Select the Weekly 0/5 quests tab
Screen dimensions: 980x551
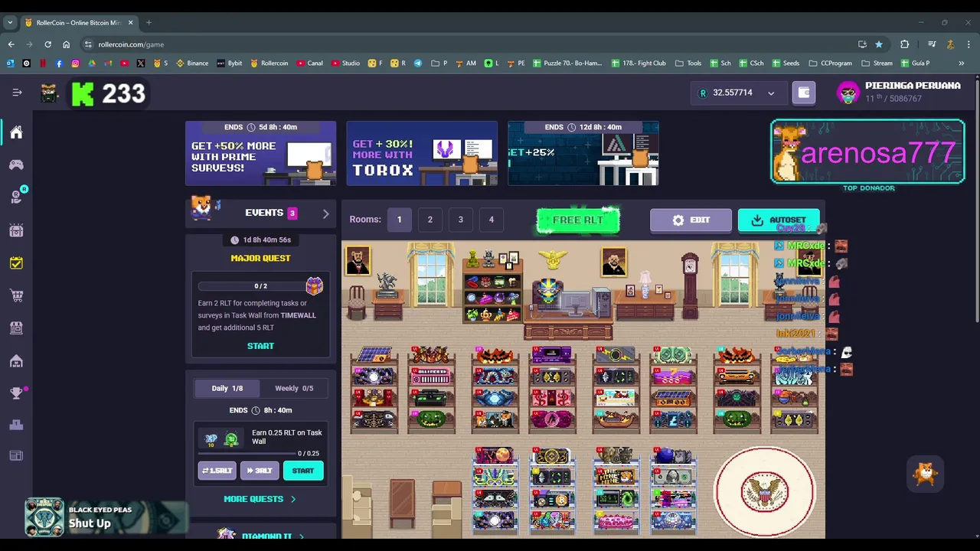coord(294,388)
